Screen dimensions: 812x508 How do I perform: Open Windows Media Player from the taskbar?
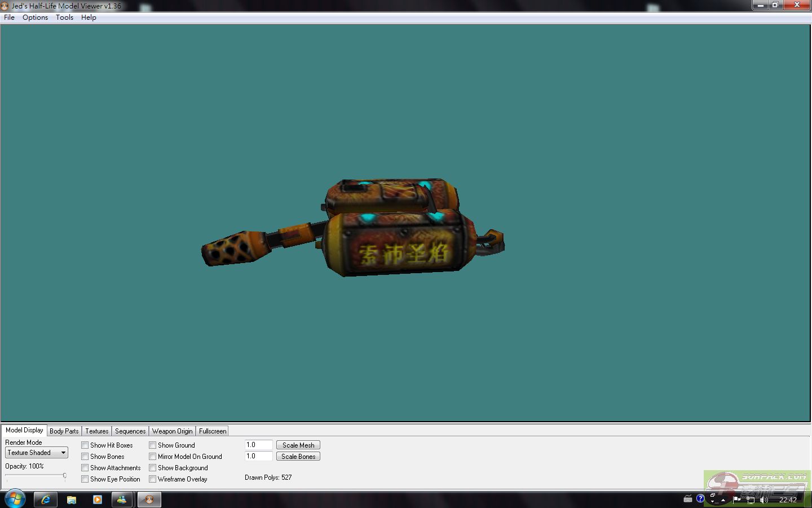pyautogui.click(x=98, y=500)
